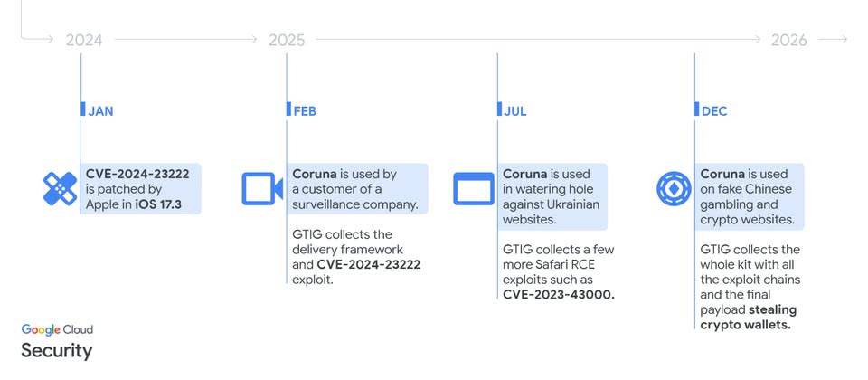This screenshot has width=868, height=380.
Task: Click the fake Chinese gambling websites box
Action: coord(750,196)
